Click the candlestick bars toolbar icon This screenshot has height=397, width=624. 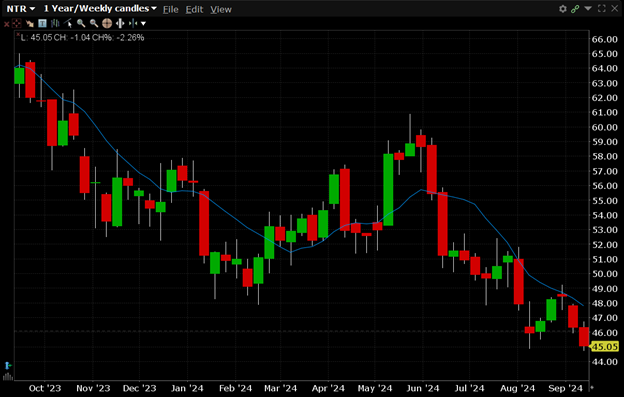55,23
